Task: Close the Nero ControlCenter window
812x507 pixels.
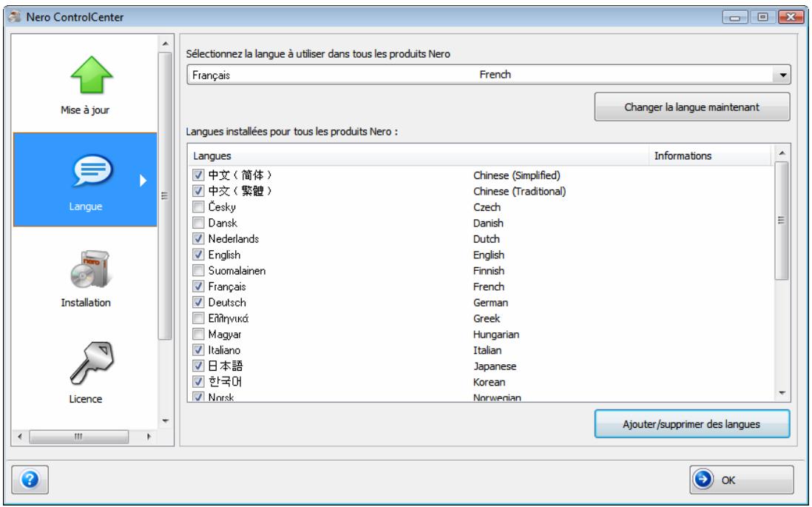Action: pyautogui.click(x=791, y=17)
